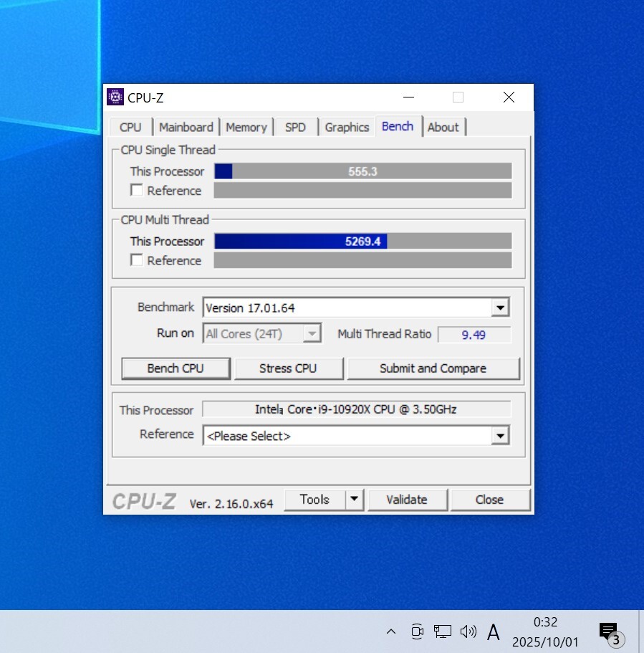Click the multi thread score progress bar
The height and width of the screenshot is (653, 644).
362,242
